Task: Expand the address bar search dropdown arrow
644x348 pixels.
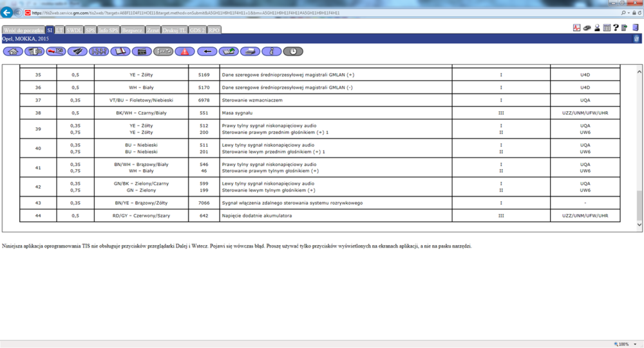Action: click(x=629, y=13)
